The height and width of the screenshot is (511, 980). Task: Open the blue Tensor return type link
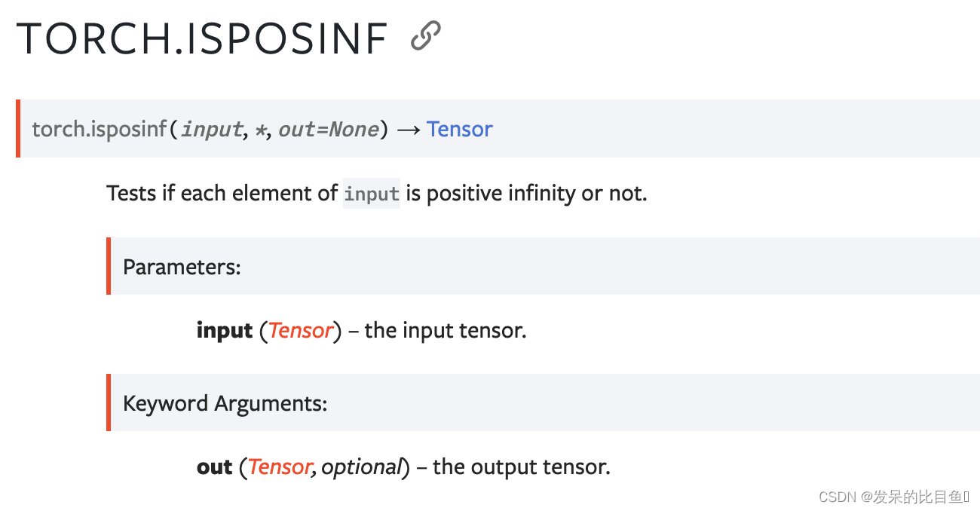click(x=459, y=129)
